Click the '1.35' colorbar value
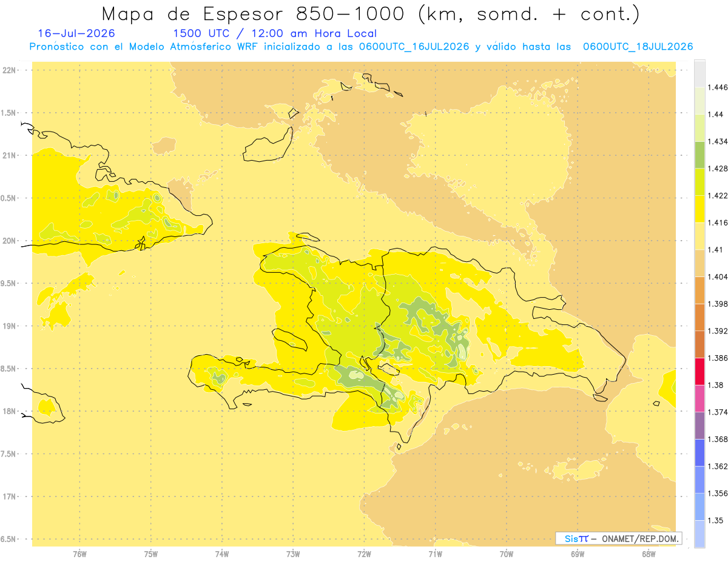Screen dimensions: 728x562 [716, 520]
